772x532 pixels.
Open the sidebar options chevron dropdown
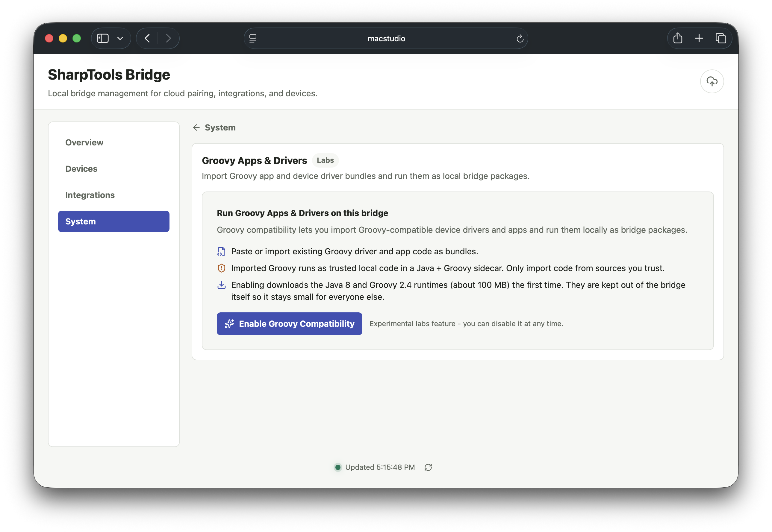click(120, 38)
